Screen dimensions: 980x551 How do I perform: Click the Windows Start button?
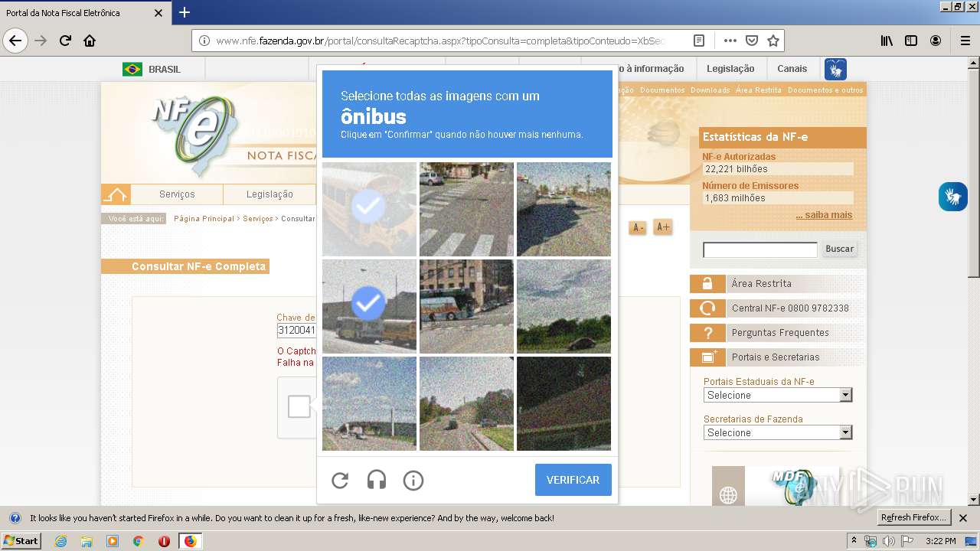pyautogui.click(x=21, y=540)
